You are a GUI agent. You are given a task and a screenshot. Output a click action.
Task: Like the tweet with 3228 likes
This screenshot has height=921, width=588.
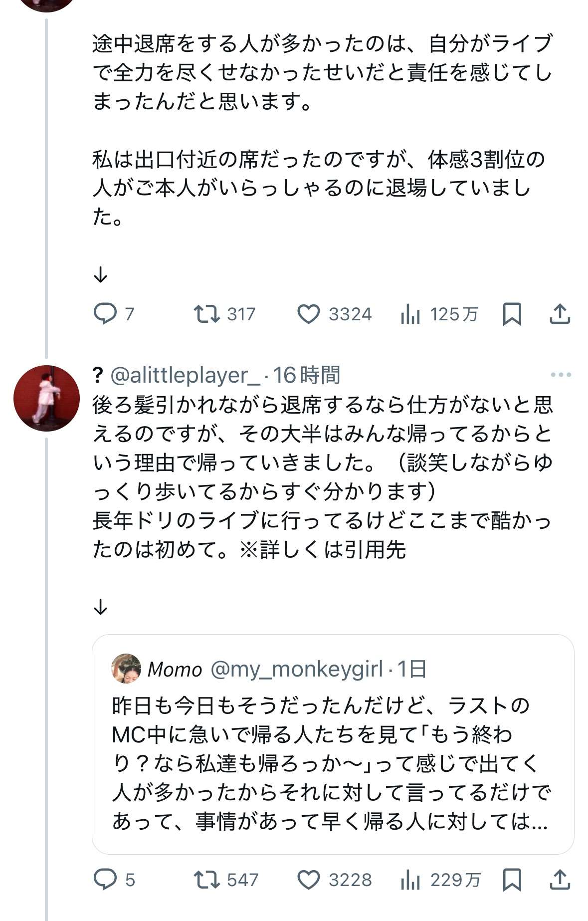coord(308,880)
